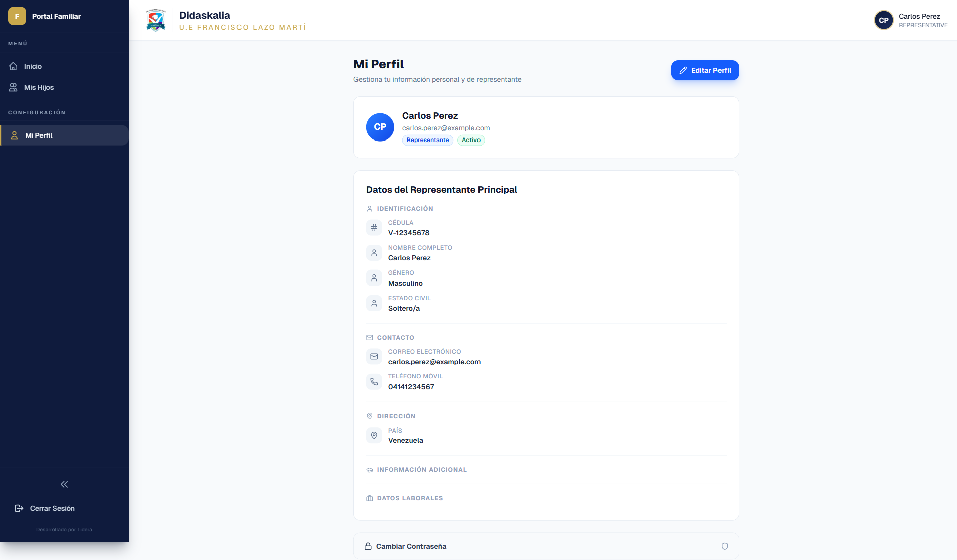The width and height of the screenshot is (957, 560).
Task: Click the shield icon in Cambiar Contraseña card
Action: pos(725,546)
